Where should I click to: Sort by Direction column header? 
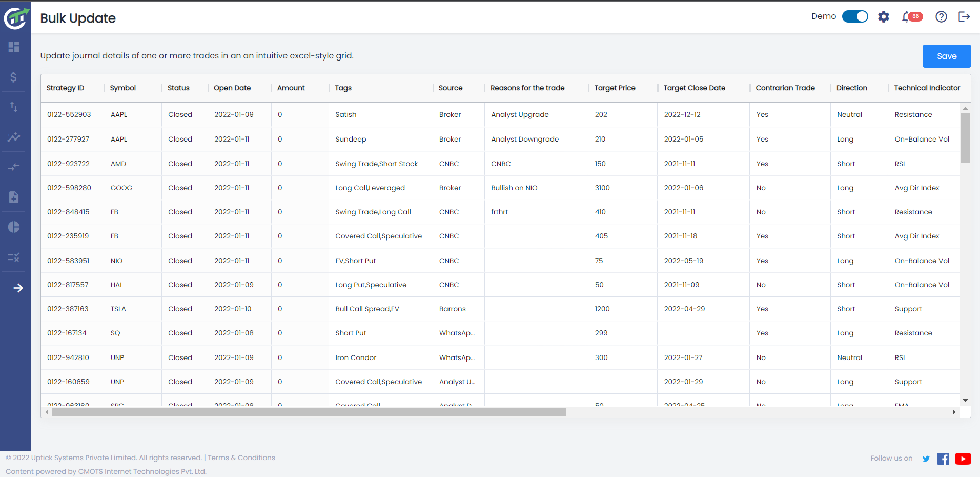852,88
